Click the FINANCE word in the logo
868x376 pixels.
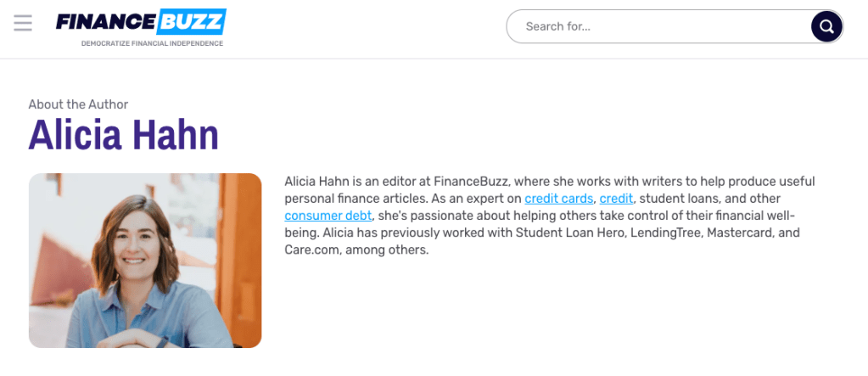(105, 22)
